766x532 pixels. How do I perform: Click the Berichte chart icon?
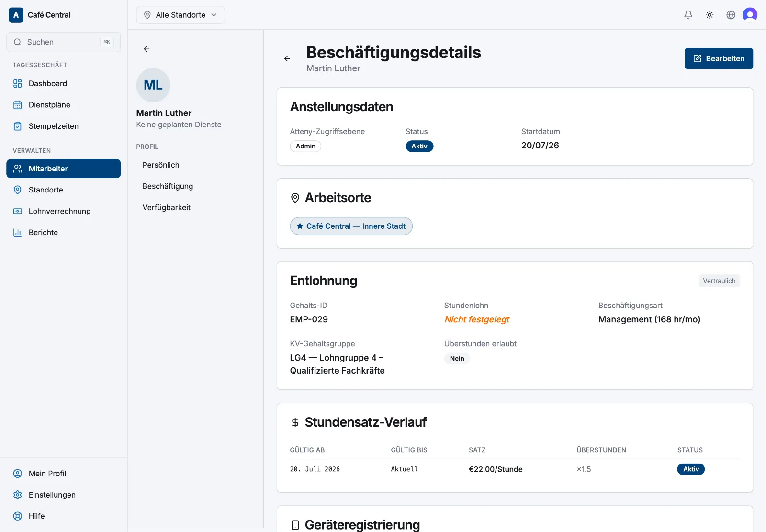click(x=18, y=232)
